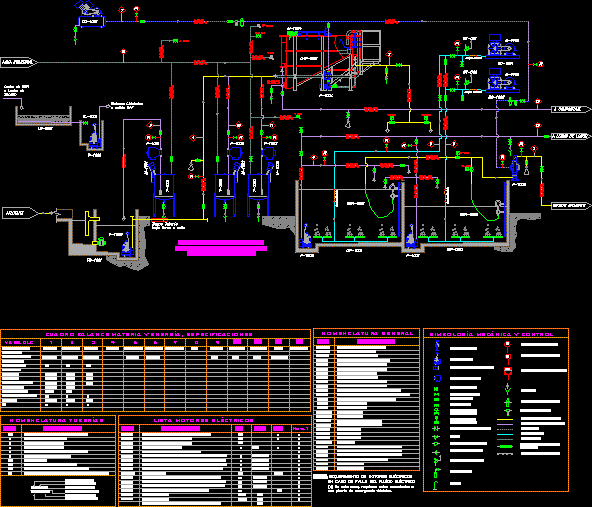592x507 pixels.
Task: Select the cyan line sample in the legend
Action: pyautogui.click(x=505, y=435)
